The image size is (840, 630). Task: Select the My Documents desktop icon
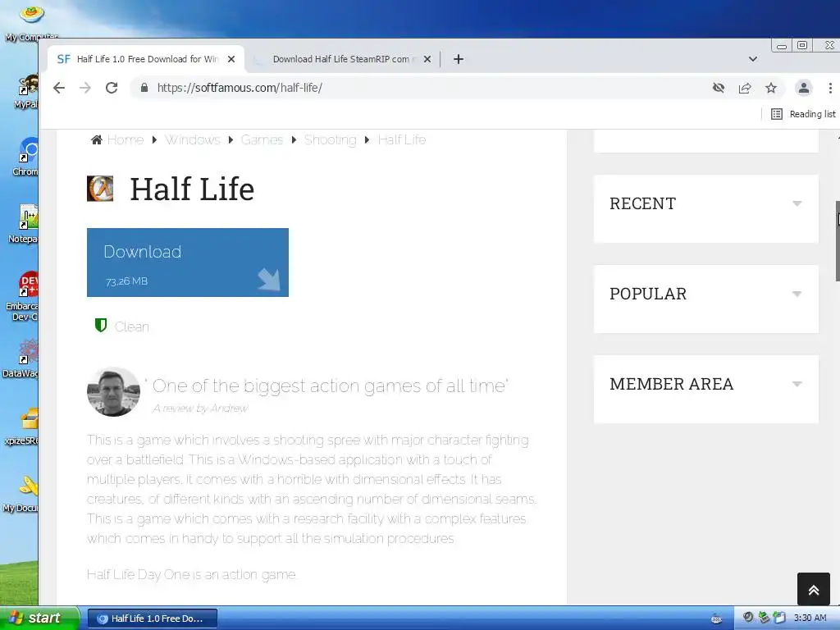(21, 494)
